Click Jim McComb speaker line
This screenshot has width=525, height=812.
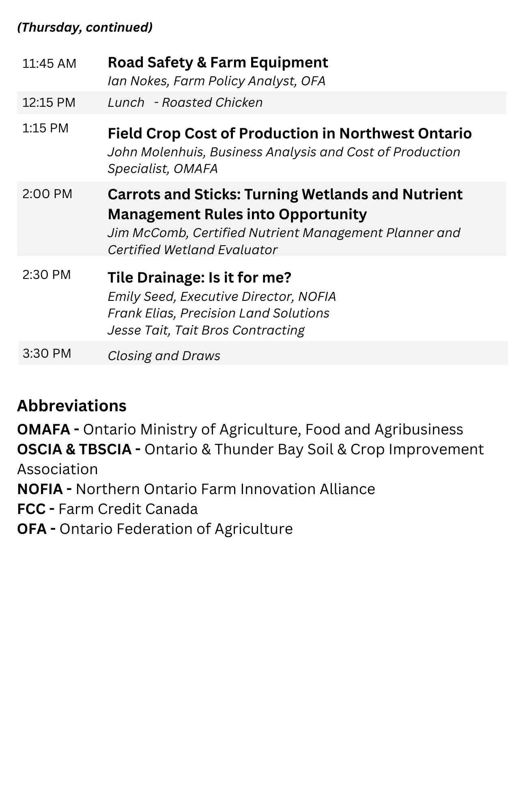[x=284, y=233]
